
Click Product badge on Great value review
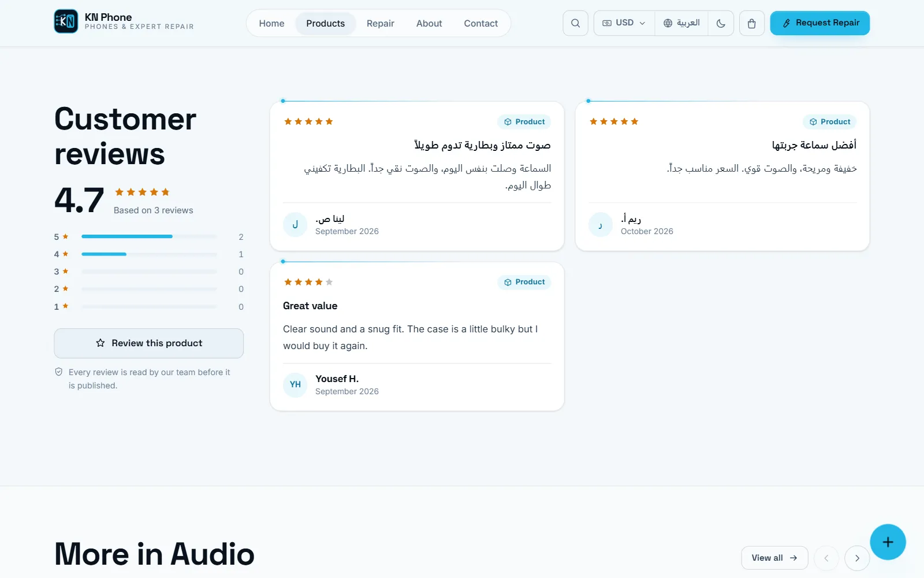pos(524,282)
